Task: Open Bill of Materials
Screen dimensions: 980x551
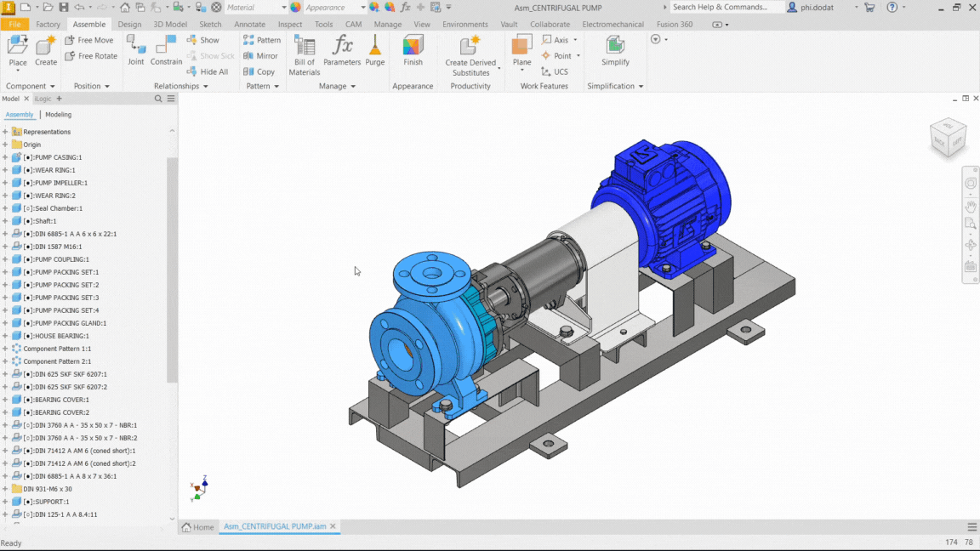Action: tap(305, 55)
